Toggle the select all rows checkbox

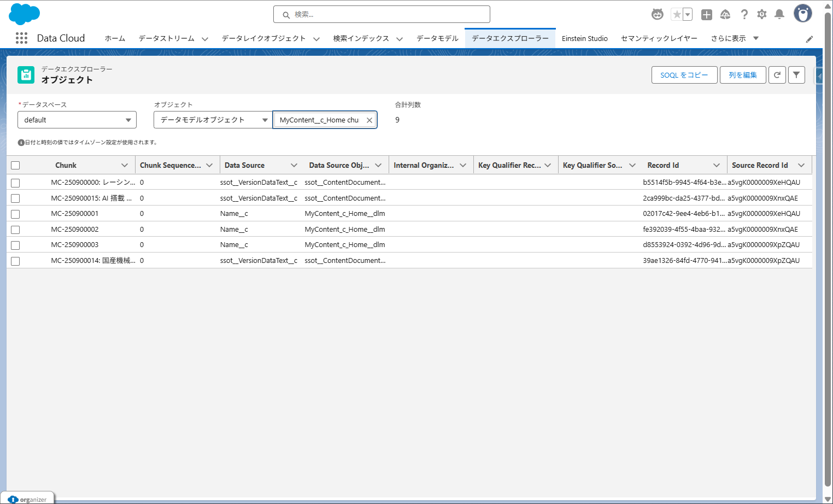[x=15, y=166]
